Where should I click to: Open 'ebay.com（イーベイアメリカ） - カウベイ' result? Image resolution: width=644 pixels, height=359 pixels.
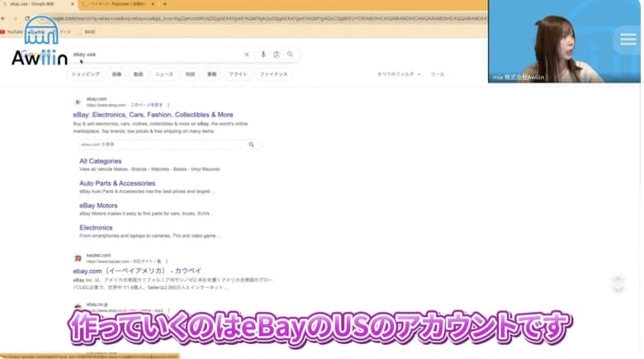tap(137, 271)
